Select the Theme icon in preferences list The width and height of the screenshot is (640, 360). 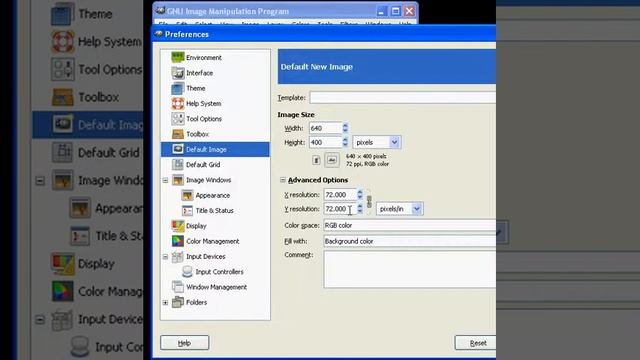tap(178, 88)
